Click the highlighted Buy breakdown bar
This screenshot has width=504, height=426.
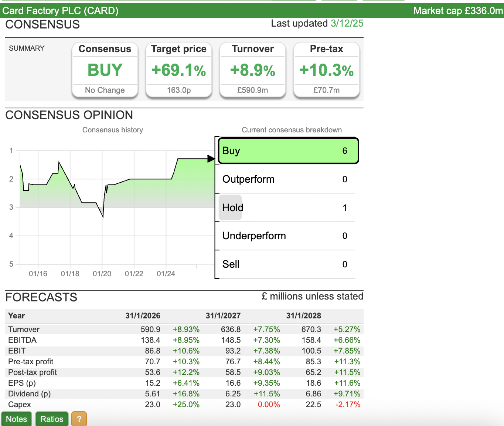pos(288,151)
